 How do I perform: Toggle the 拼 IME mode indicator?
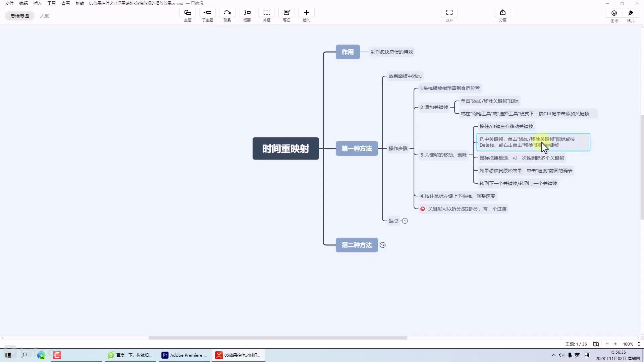tap(587, 355)
